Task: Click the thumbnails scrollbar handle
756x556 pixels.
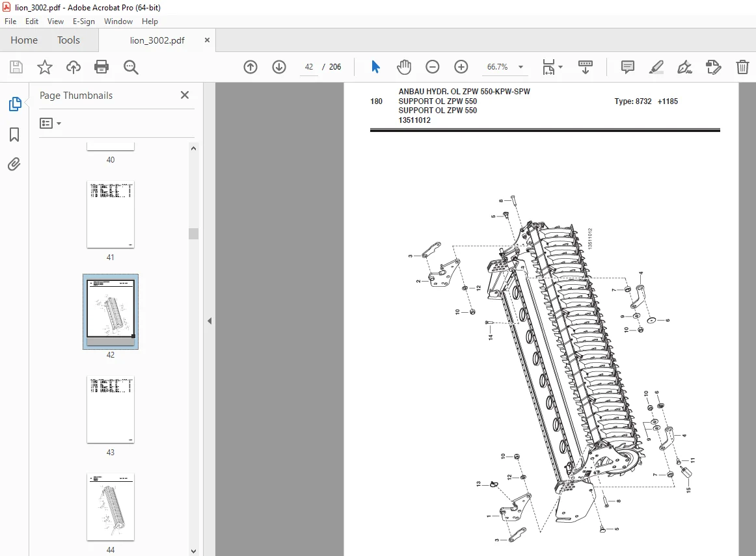Action: point(193,233)
